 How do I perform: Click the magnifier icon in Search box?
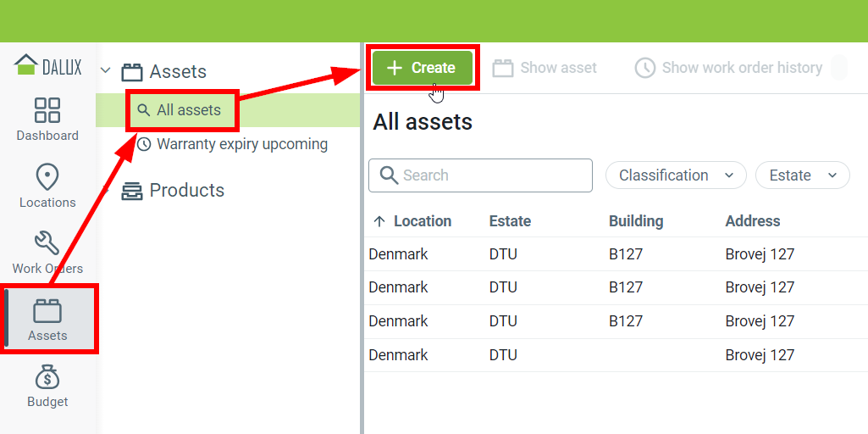(x=390, y=175)
